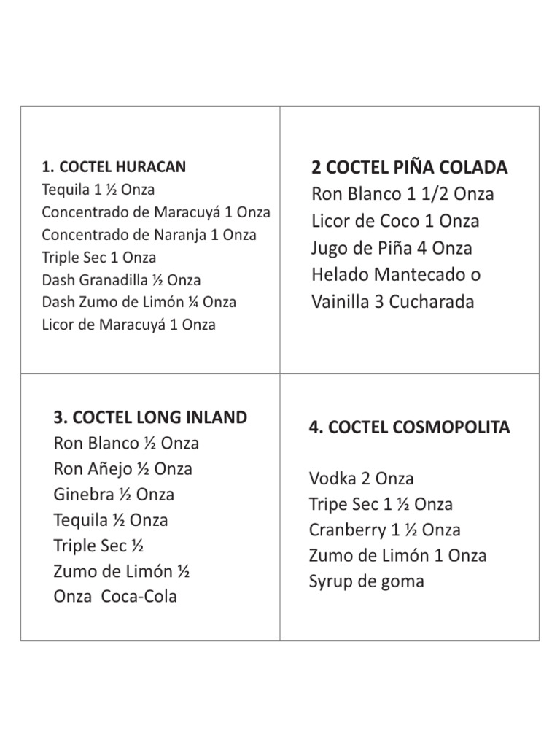This screenshot has height=747, width=560.
Task: Select Dash Zumo de Limón ¼ Onza
Action: coord(139,302)
